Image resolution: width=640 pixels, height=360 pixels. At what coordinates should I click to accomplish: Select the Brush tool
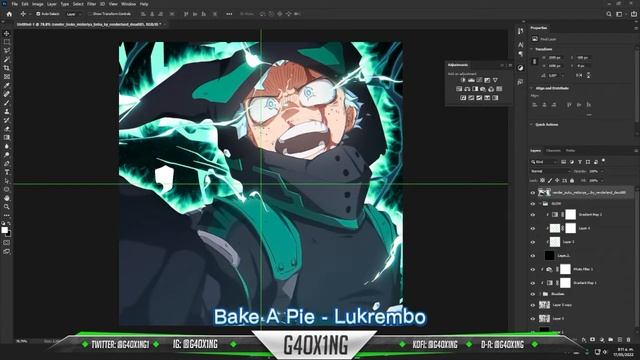point(7,102)
